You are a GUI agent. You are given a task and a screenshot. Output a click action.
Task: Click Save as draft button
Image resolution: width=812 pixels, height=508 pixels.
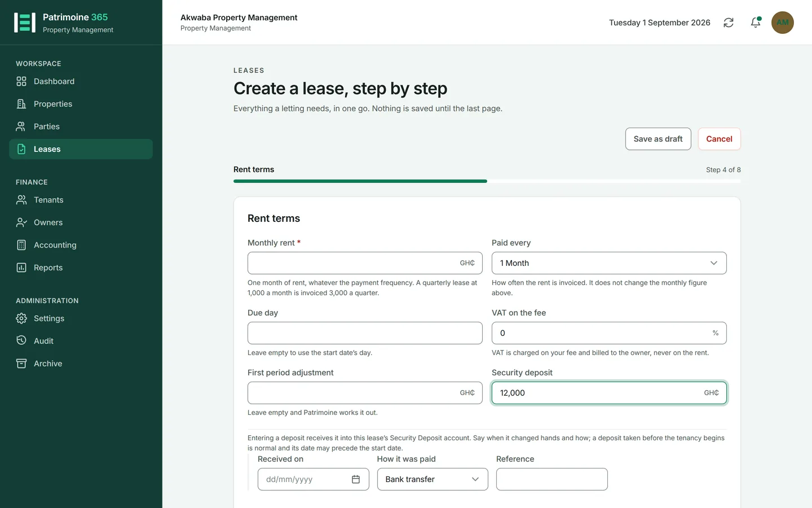[x=658, y=139]
